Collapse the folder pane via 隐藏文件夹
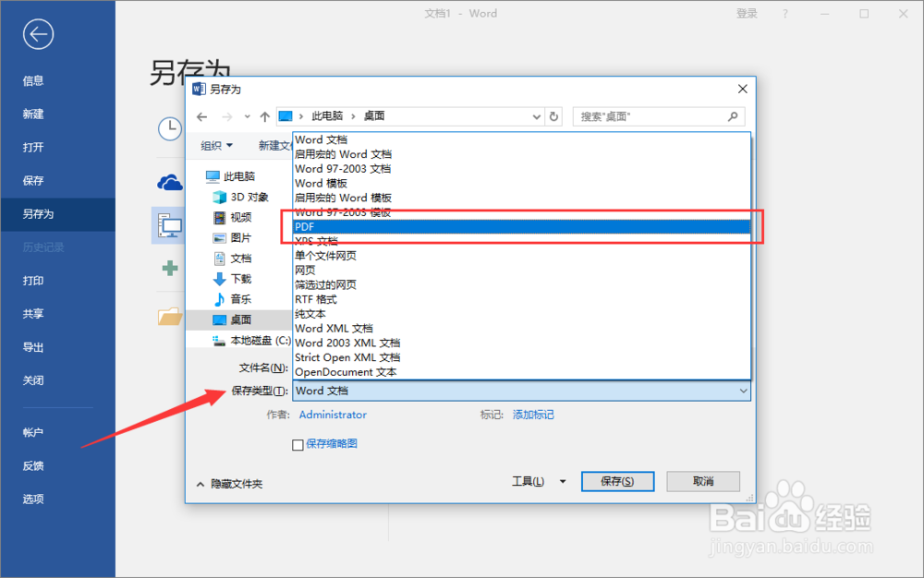 (x=229, y=484)
